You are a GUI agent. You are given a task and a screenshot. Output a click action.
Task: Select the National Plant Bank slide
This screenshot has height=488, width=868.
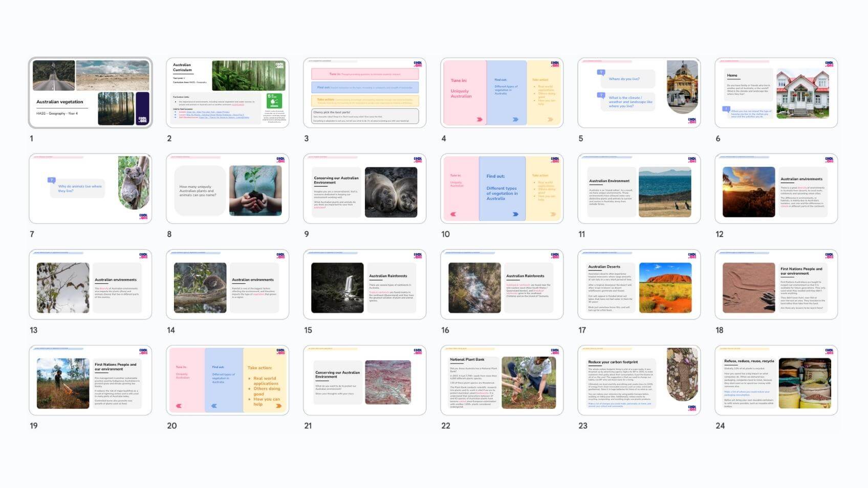(502, 380)
